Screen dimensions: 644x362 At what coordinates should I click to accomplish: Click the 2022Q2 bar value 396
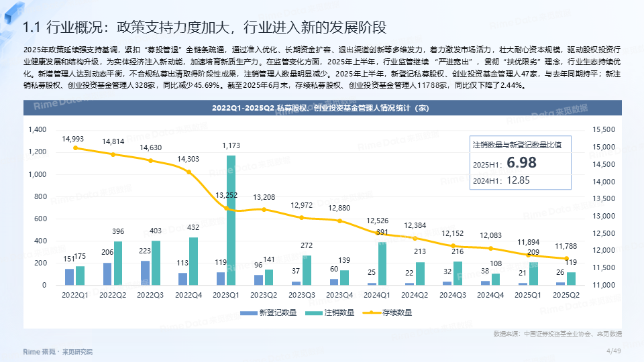tap(118, 231)
